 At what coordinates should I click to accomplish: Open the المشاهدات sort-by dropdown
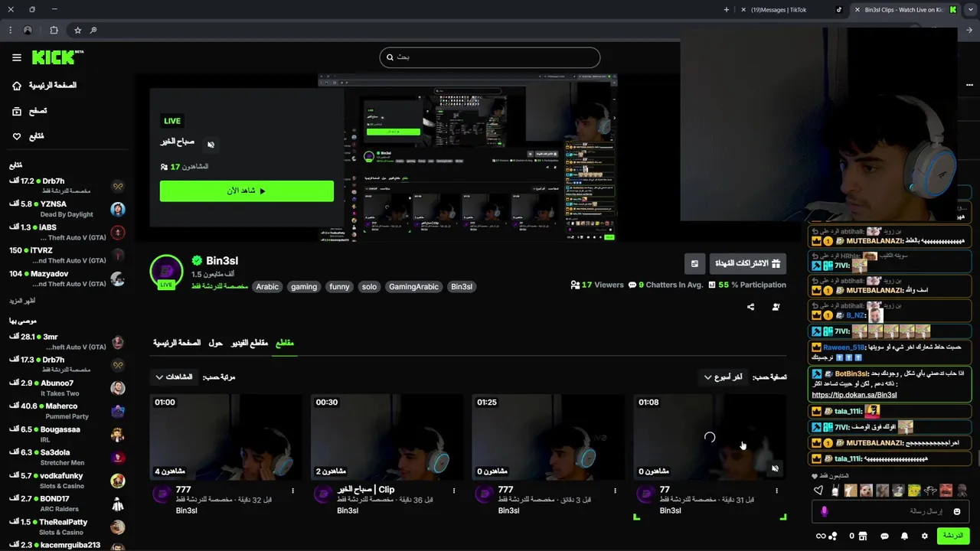[x=174, y=377]
